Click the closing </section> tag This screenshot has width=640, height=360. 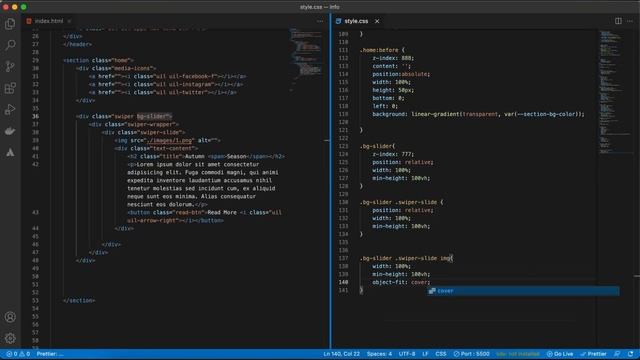(79, 300)
